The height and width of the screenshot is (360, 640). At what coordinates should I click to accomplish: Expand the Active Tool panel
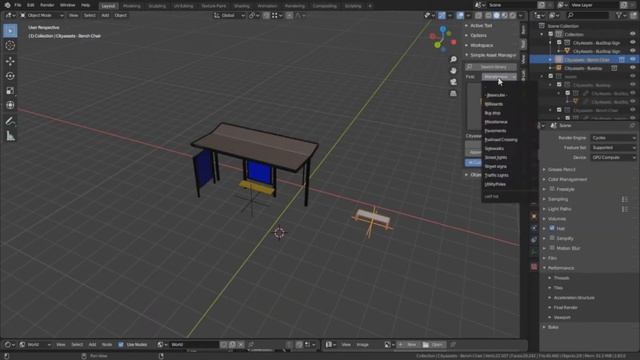pos(481,26)
